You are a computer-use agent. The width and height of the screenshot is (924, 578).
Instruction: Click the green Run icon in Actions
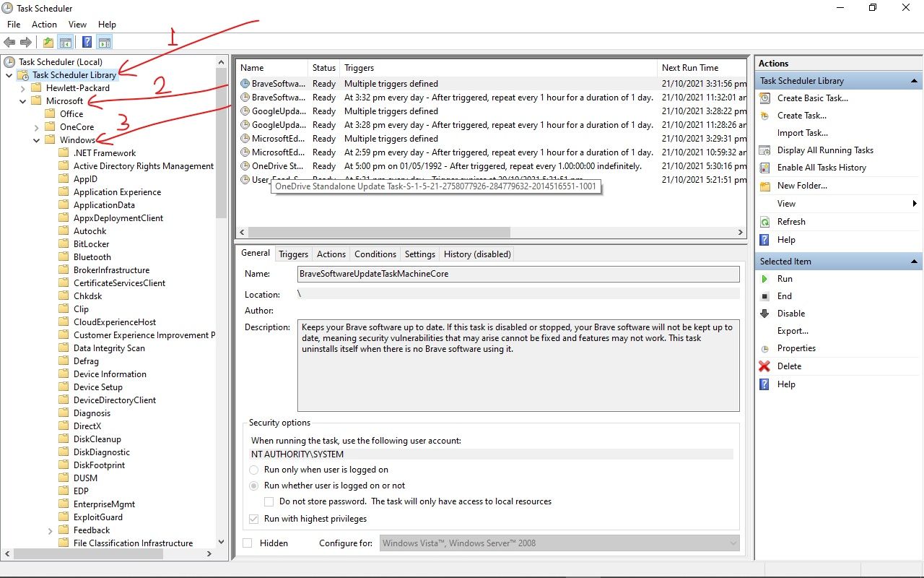pyautogui.click(x=764, y=279)
